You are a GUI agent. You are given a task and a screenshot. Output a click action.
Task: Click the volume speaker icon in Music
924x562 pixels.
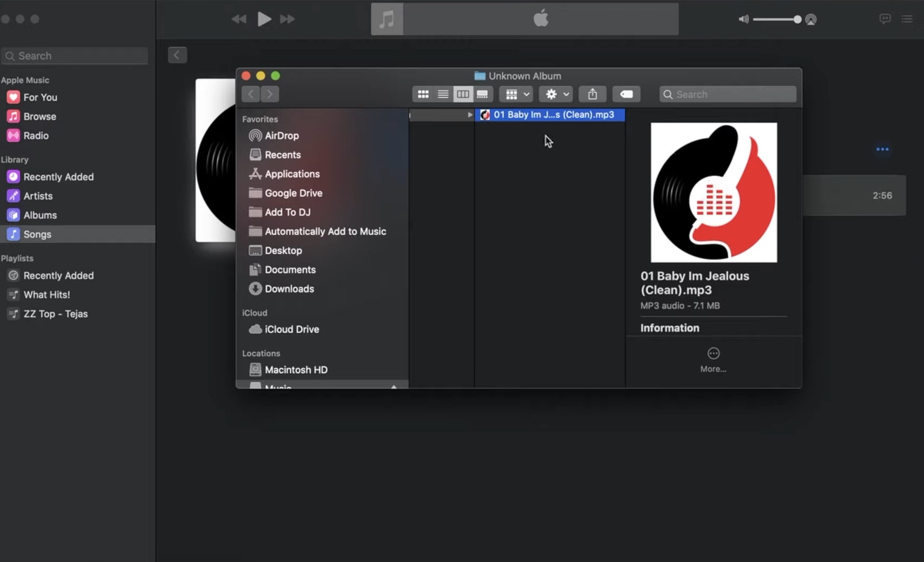(744, 19)
